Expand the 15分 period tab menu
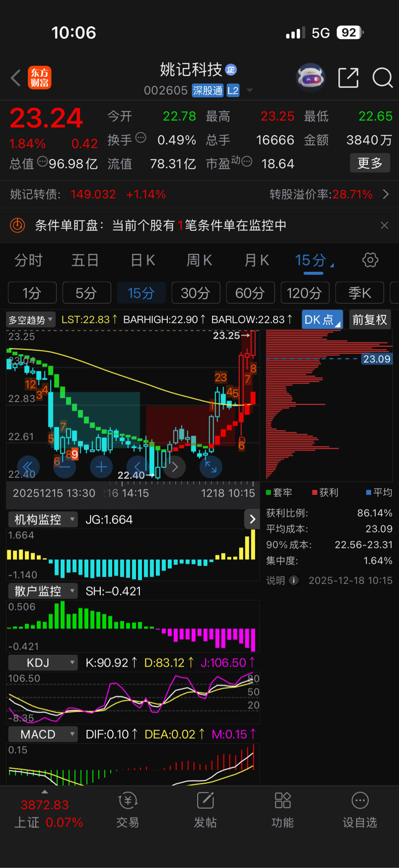 pyautogui.click(x=314, y=260)
